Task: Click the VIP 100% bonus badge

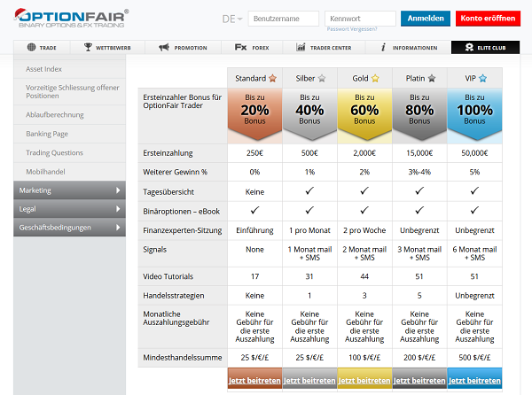Action: (x=474, y=114)
